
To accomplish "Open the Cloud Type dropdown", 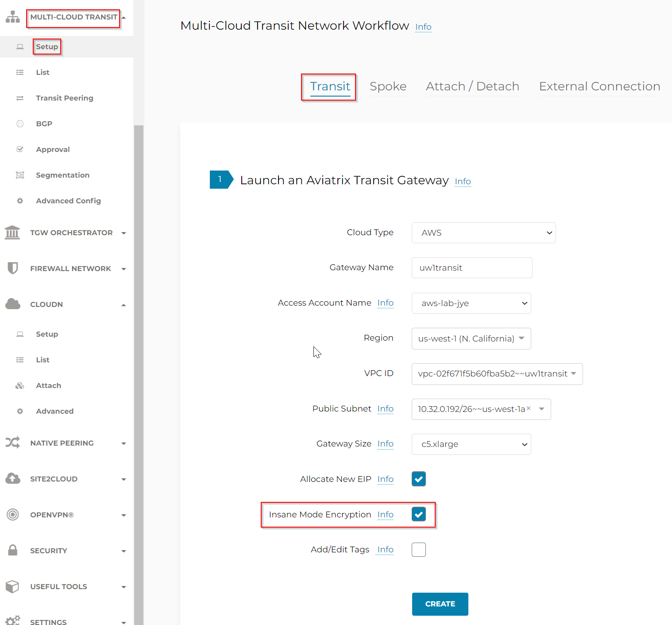I will (483, 233).
